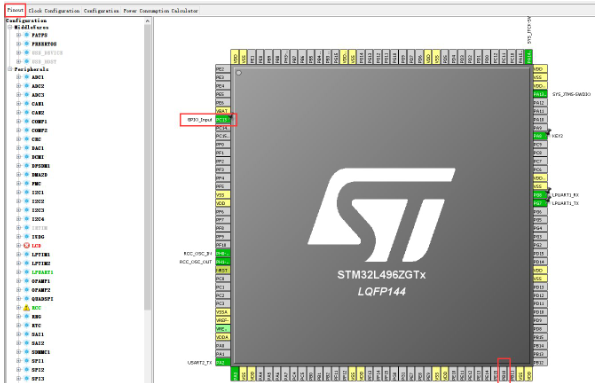Screen dimensions: 614x383
Task: Click the green RCC_OSC_OUT pin
Action: tap(222, 262)
